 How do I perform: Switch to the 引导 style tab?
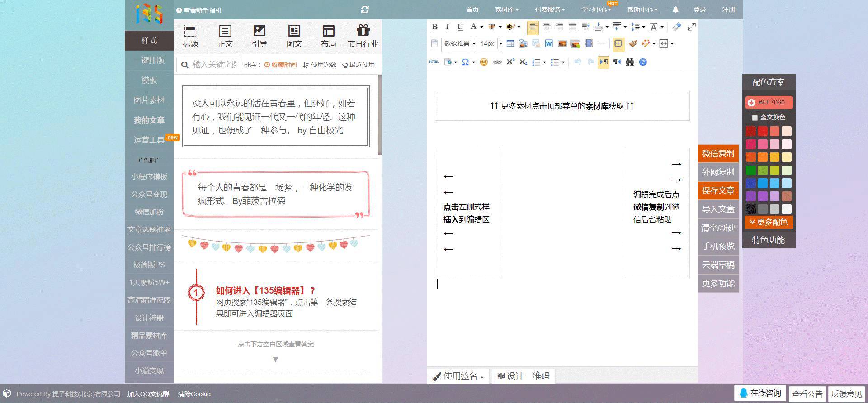coord(259,36)
